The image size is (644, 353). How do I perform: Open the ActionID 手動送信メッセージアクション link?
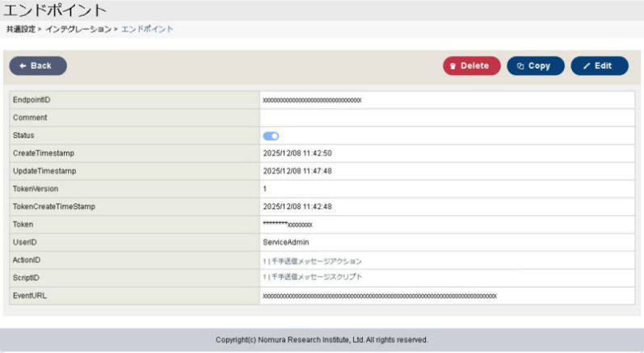point(312,261)
